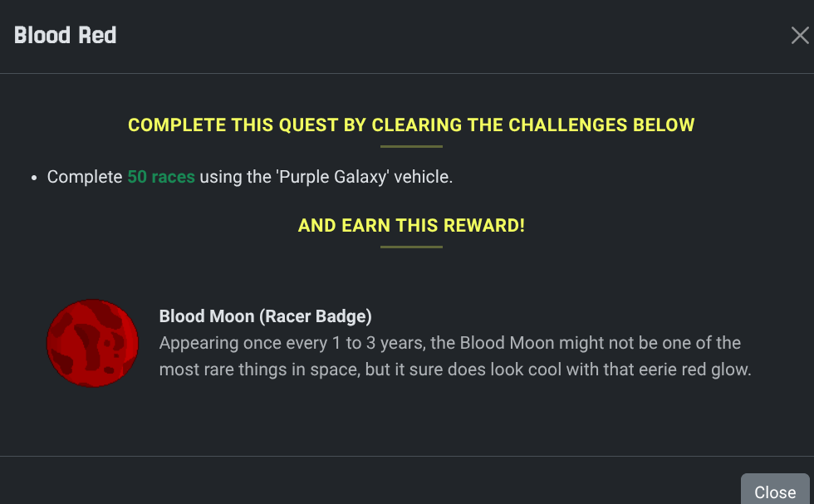Viewport: 814px width, 504px height.
Task: Click the Blood Moon description paragraph
Action: 454,356
